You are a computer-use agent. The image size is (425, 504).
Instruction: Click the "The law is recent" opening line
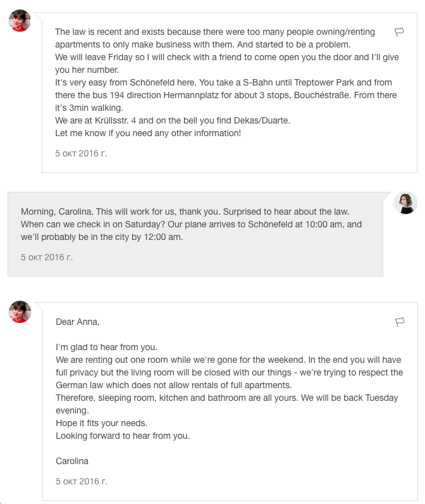[x=215, y=32]
